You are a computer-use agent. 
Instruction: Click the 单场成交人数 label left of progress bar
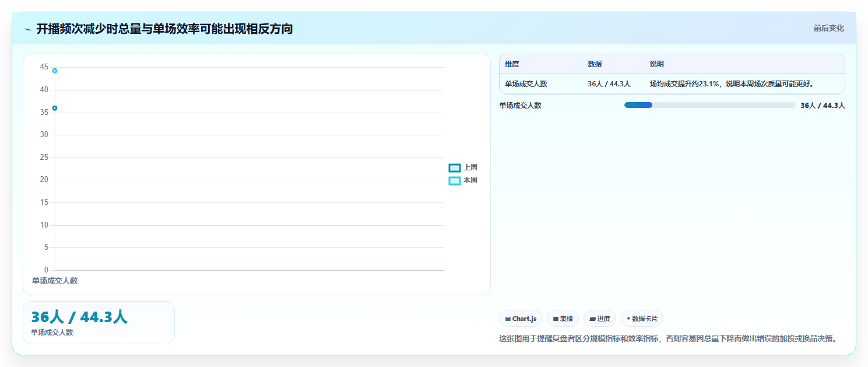(520, 106)
